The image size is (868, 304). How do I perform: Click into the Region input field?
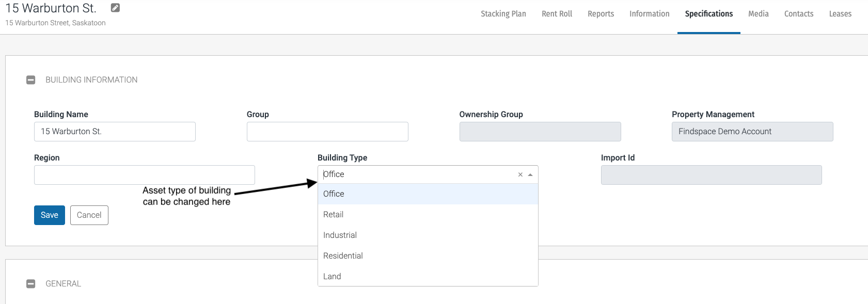[144, 175]
